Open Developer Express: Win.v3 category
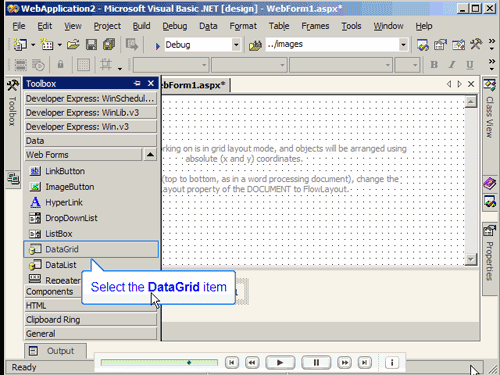 coord(91,127)
